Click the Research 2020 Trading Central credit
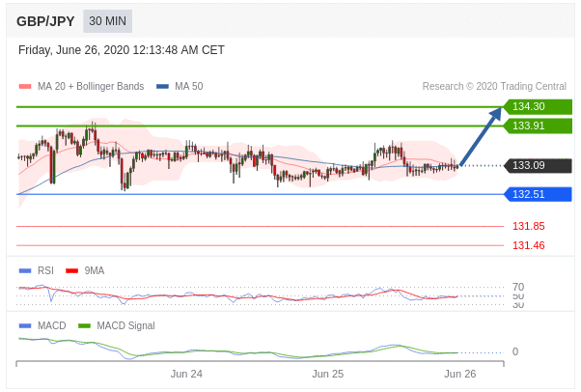581x392 pixels. coord(494,86)
